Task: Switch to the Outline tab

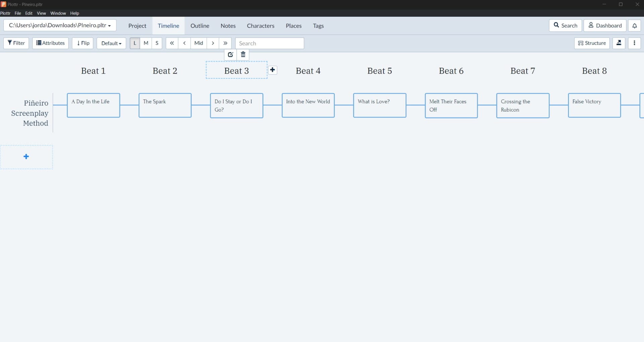Action: (x=200, y=26)
